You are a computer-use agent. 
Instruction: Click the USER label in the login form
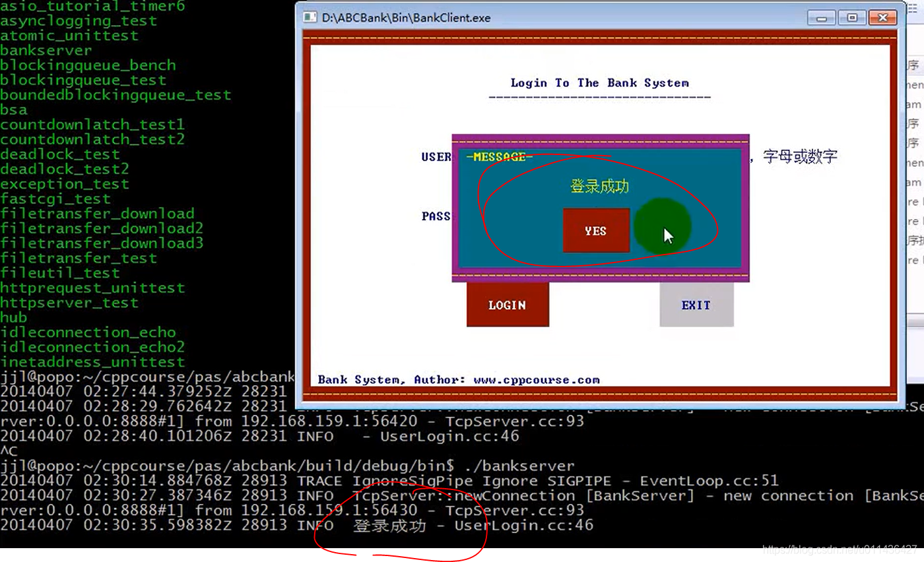pos(436,157)
